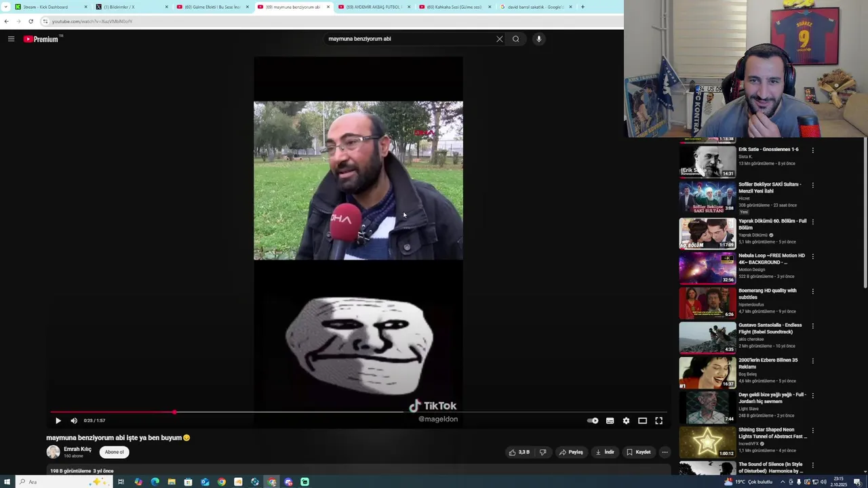Open options for Nebula Loop video
868x488 pixels.
click(813, 256)
